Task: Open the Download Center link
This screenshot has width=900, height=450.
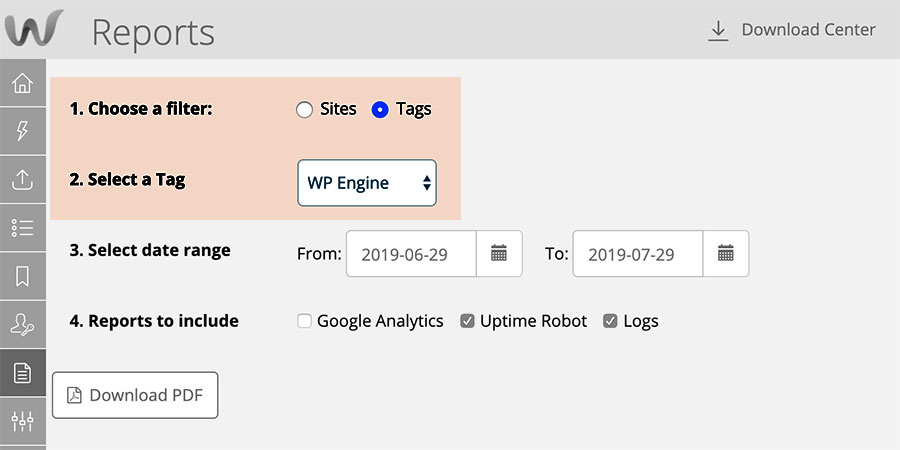Action: coord(792,30)
